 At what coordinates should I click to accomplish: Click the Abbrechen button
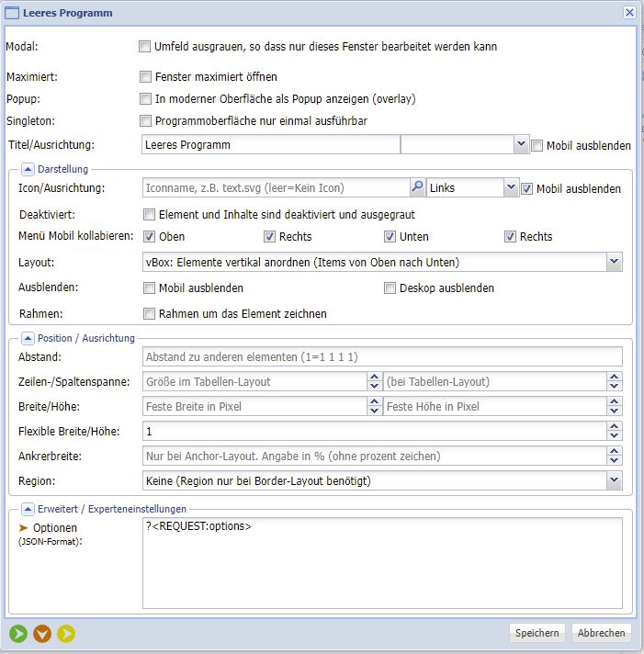(x=602, y=633)
